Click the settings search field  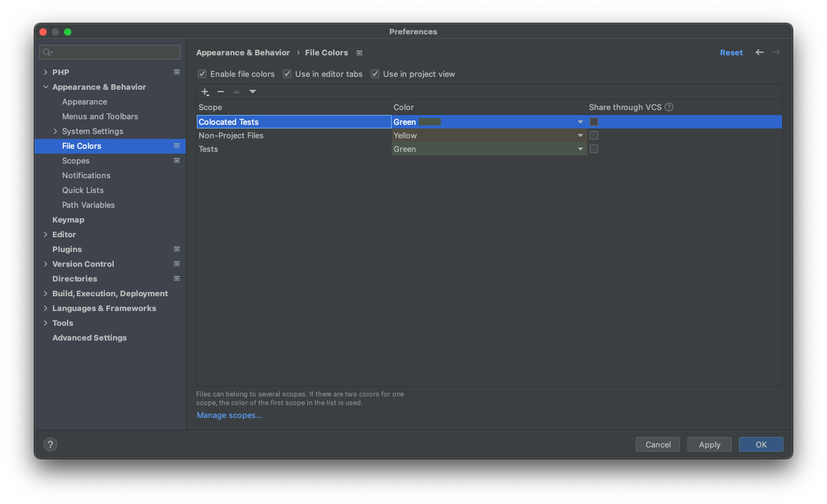pos(109,52)
